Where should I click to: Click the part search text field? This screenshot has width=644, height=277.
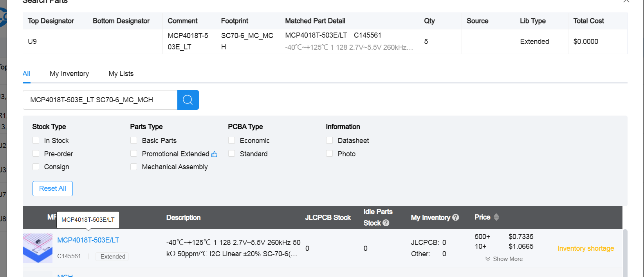click(100, 100)
